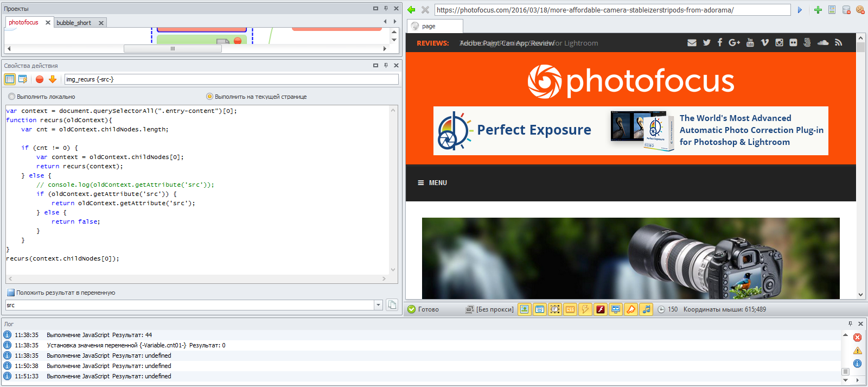
Task: Open the page source document icon
Action: tap(832, 10)
